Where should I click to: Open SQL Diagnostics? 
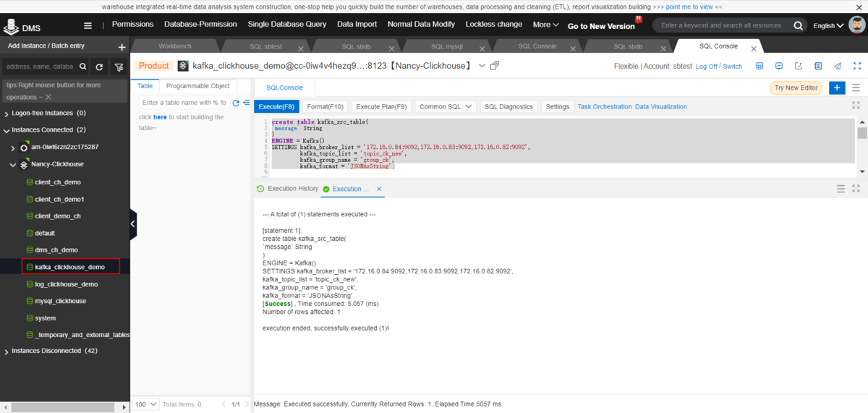(509, 106)
